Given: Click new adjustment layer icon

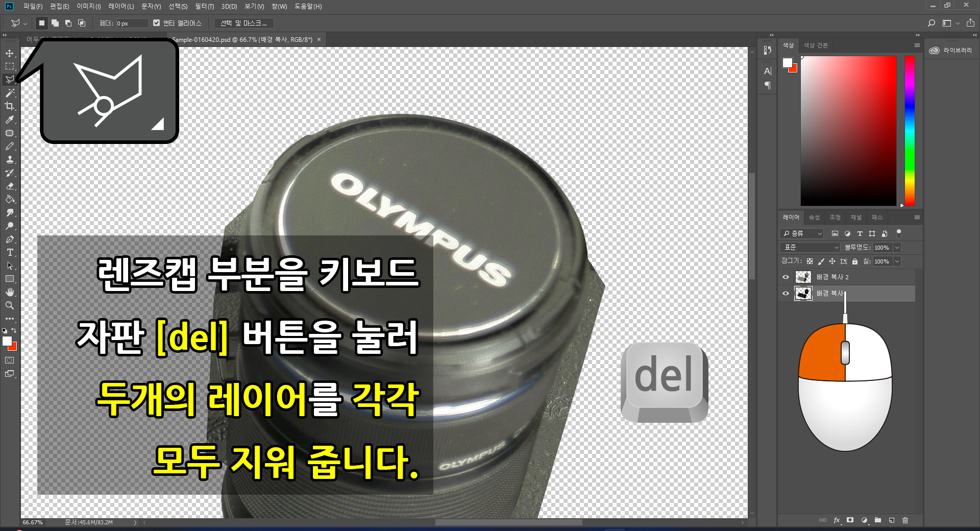Looking at the screenshot, I should pos(864,520).
